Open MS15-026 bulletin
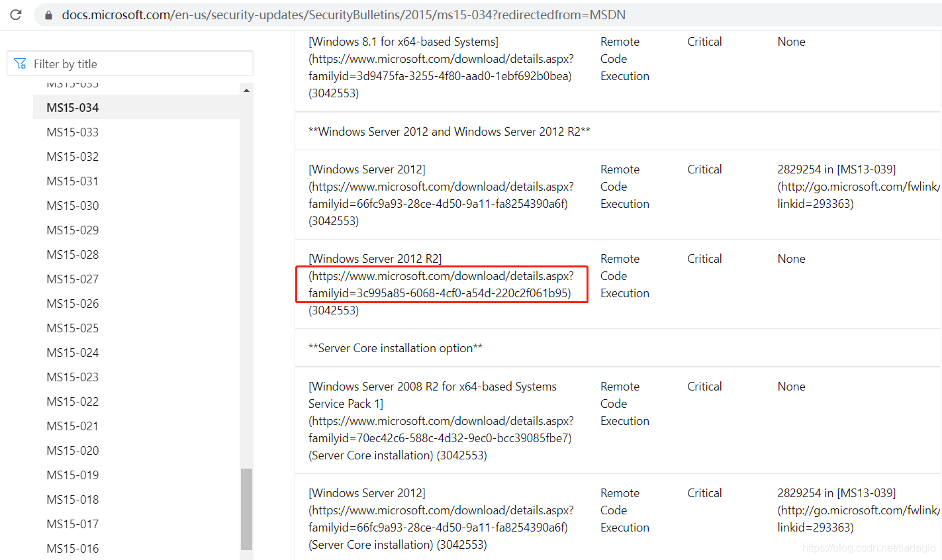 point(72,303)
